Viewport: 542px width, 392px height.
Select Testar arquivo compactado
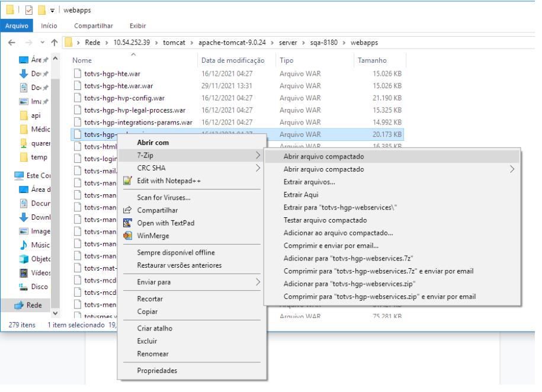(392, 220)
